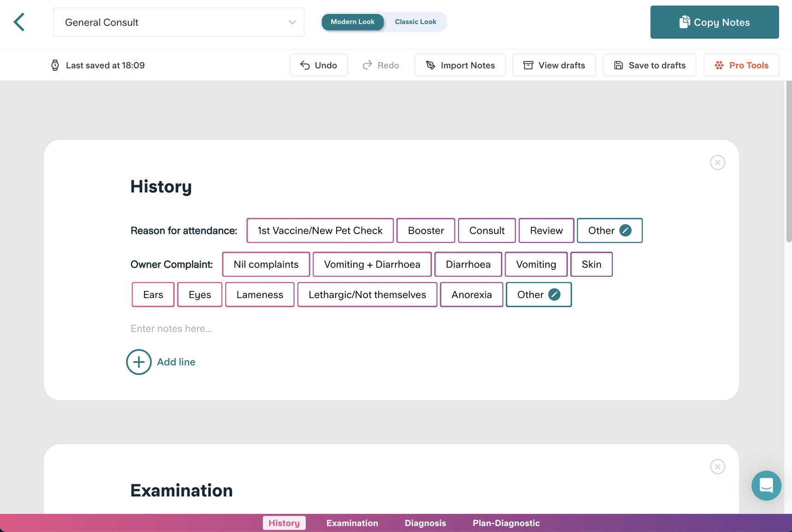Click the pencil icon on the Other complaint chip
The image size is (792, 532).
click(x=554, y=294)
